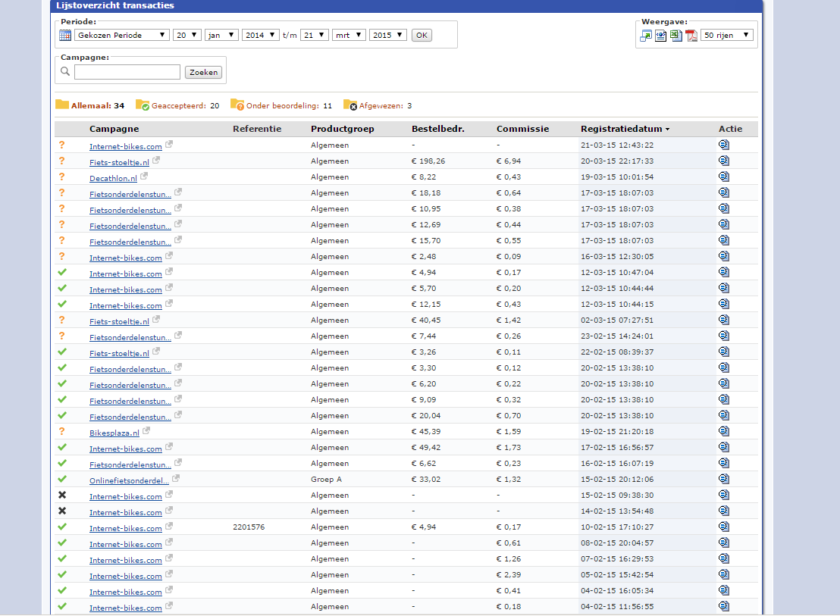Open the end year dropdown showing 2015
This screenshot has height=616, width=840.
[388, 36]
